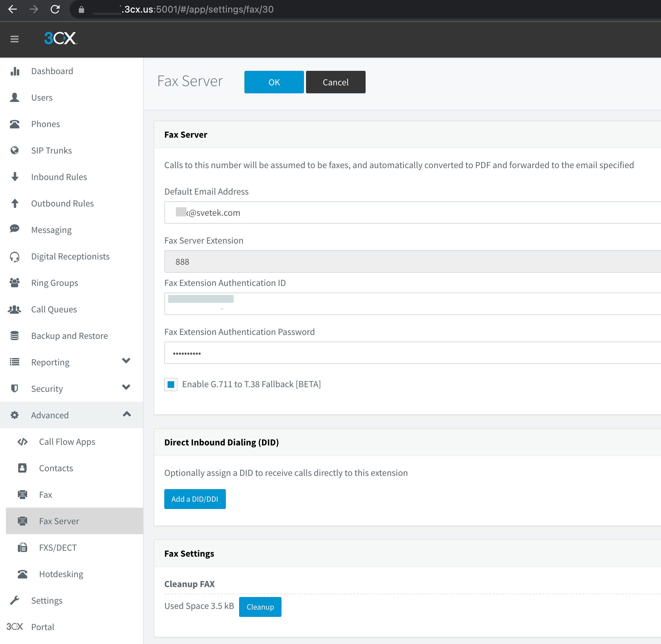Click the SIP Trunks globe icon

tap(15, 151)
